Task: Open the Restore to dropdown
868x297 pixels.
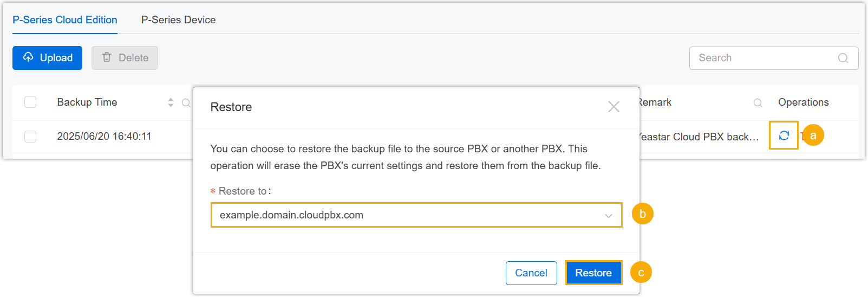Action: [x=416, y=215]
